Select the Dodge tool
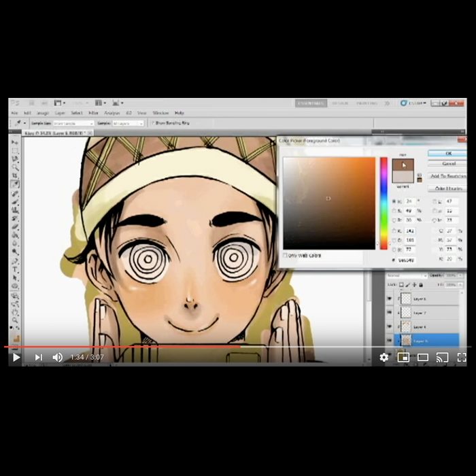 point(14,252)
